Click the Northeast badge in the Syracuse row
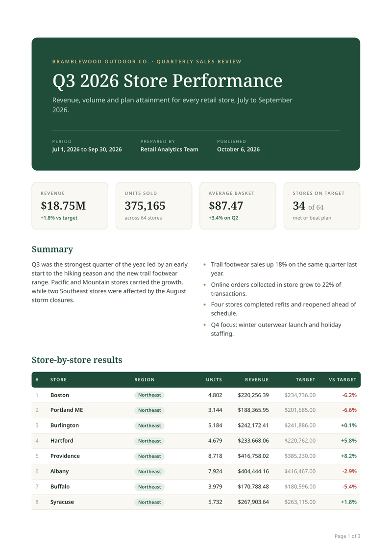 (x=149, y=502)
